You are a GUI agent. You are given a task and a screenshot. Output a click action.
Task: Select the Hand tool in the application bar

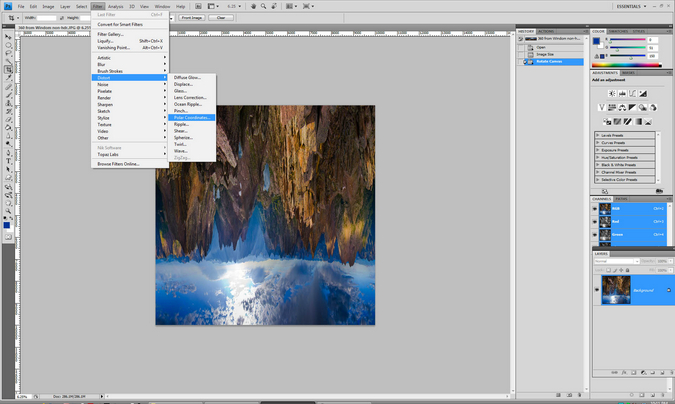[253, 6]
